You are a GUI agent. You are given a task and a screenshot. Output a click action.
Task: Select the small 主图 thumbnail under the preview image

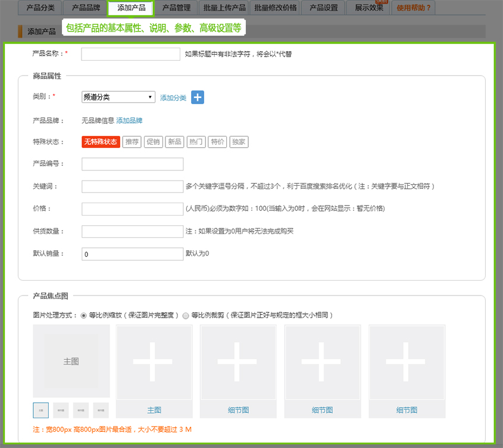coord(40,410)
